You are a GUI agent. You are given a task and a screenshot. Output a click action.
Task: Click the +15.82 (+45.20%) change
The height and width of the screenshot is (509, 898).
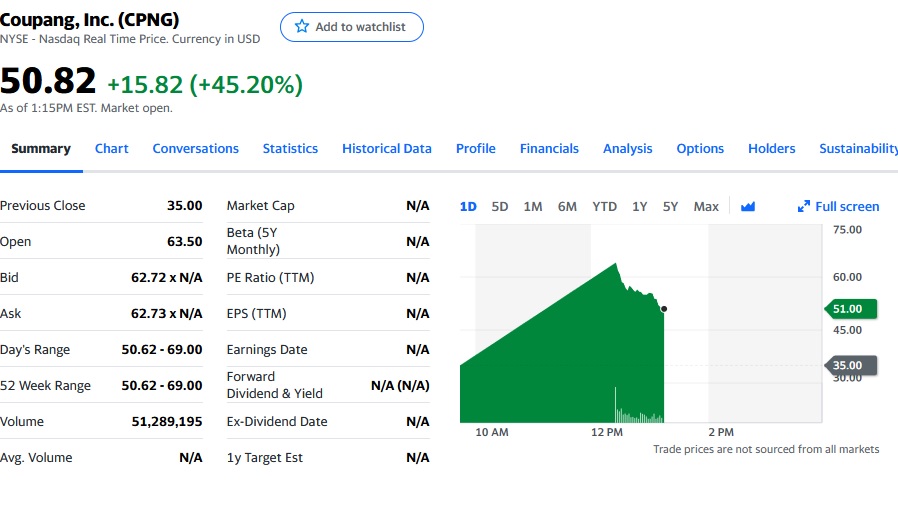[x=205, y=85]
